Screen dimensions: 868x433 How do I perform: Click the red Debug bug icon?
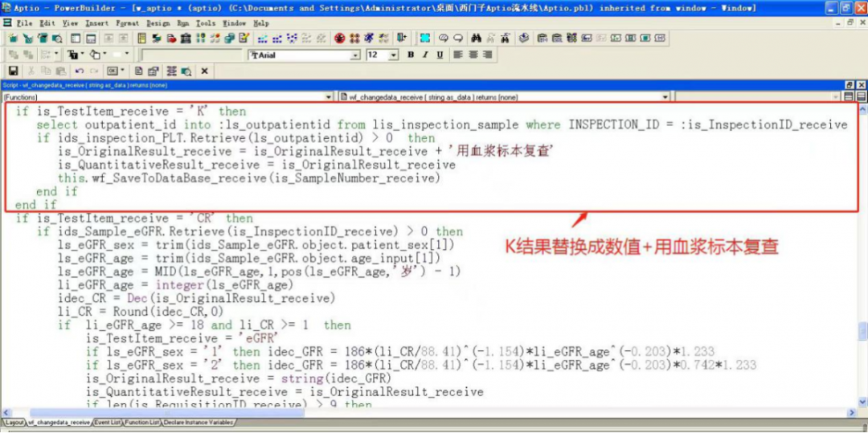coord(339,38)
